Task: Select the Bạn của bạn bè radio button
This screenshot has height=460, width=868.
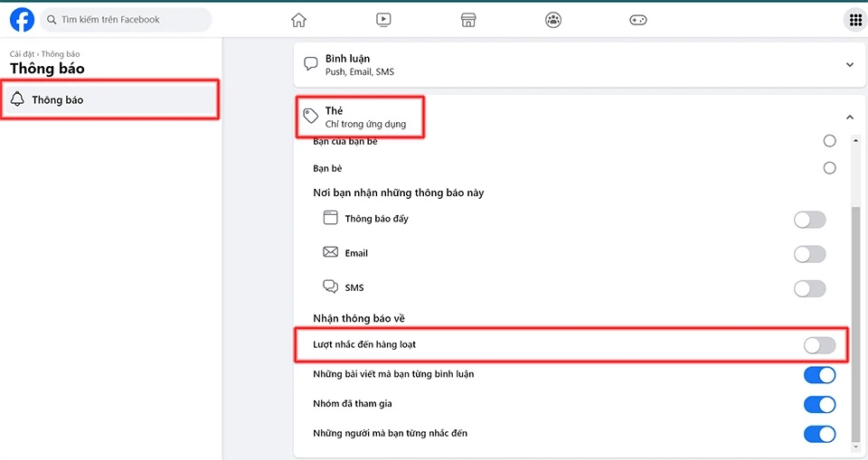Action: 829,141
